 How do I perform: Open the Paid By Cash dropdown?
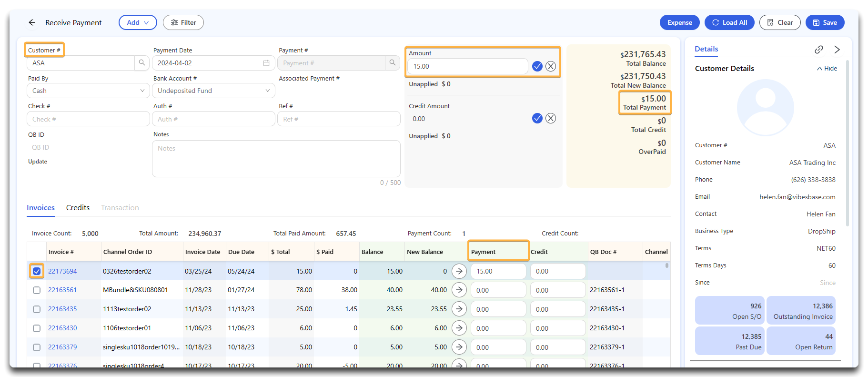coord(88,91)
